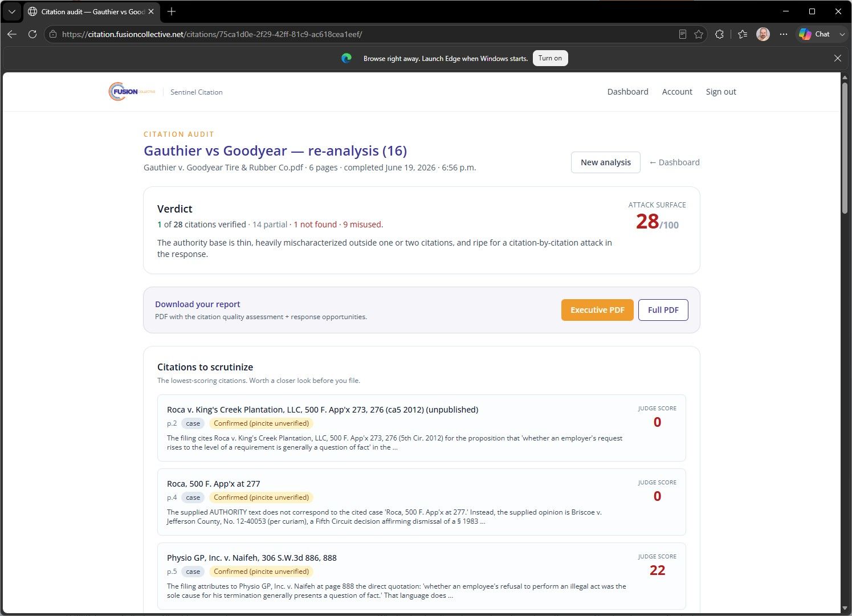The height and width of the screenshot is (616, 852).
Task: View site information lock icon
Action: click(x=53, y=34)
